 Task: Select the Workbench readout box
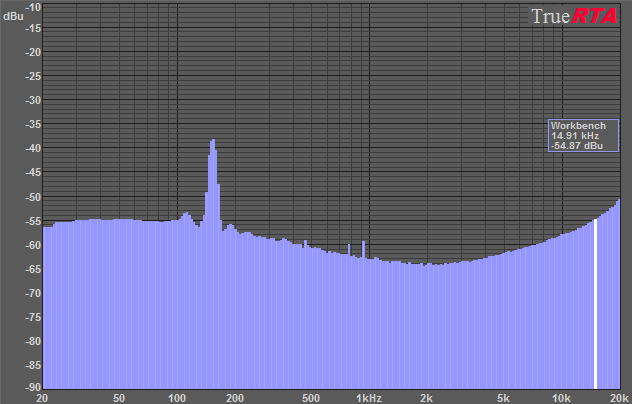coord(583,135)
